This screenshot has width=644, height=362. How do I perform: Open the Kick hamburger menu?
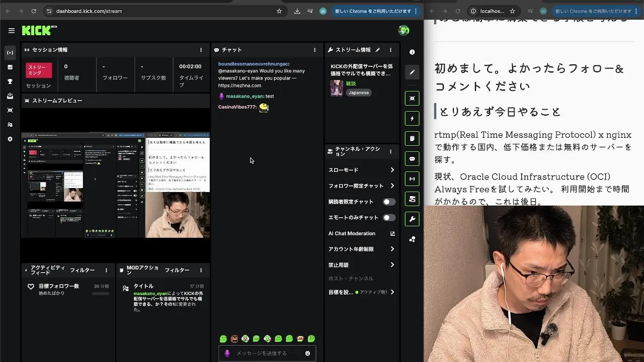pyautogui.click(x=12, y=31)
